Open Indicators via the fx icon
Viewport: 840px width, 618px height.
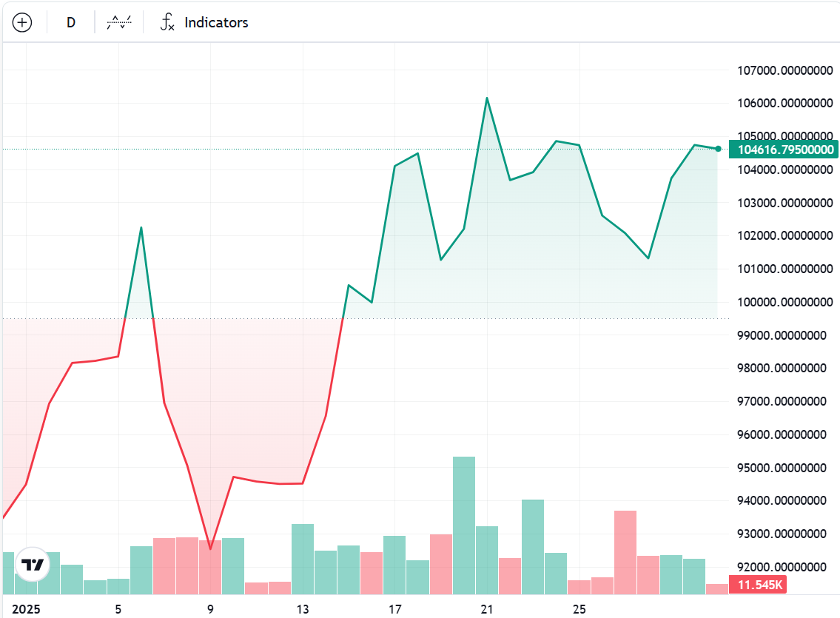tap(167, 22)
